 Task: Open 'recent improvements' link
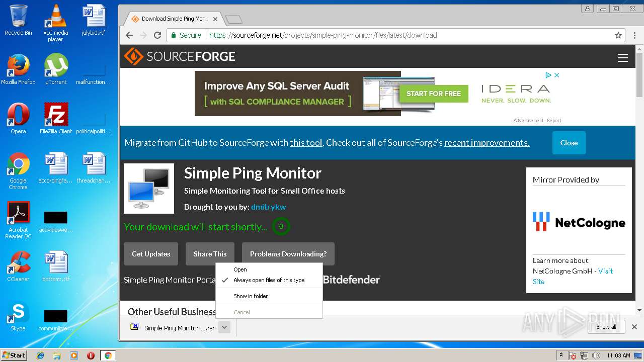pyautogui.click(x=487, y=143)
